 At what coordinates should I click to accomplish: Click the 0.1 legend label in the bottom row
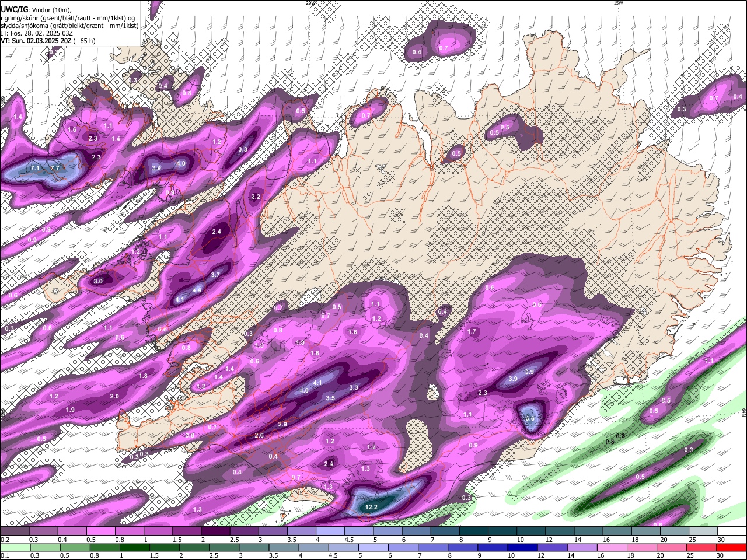pyautogui.click(x=4, y=555)
